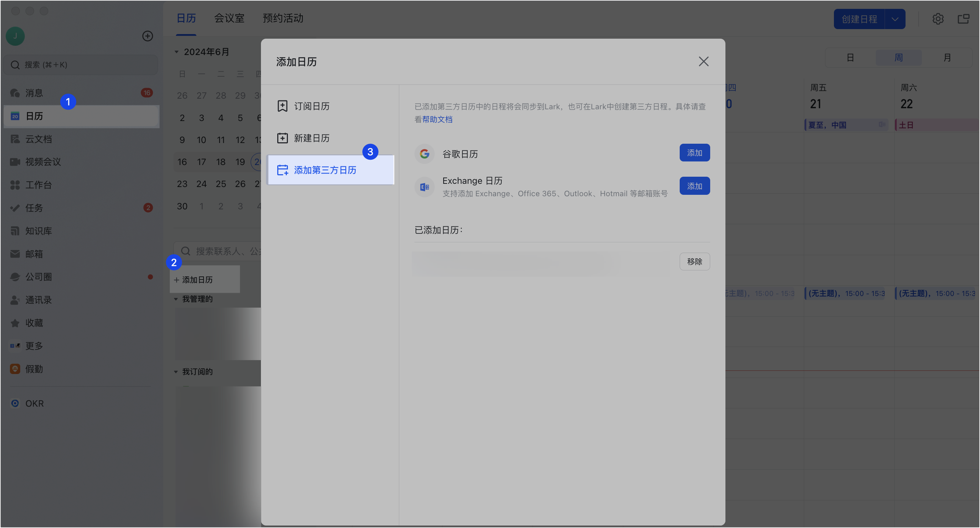Open calendar in separate window icon

pyautogui.click(x=963, y=19)
